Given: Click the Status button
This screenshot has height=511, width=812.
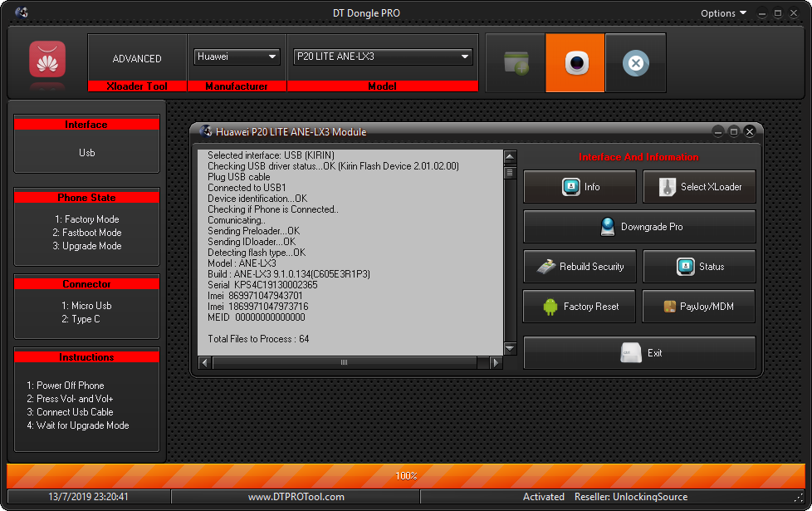Looking at the screenshot, I should click(x=699, y=267).
